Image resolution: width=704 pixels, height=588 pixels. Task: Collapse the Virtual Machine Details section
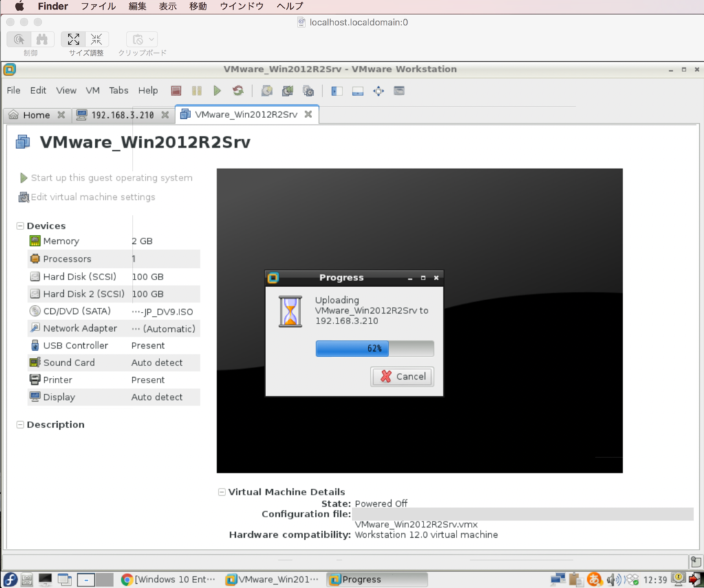click(x=221, y=492)
